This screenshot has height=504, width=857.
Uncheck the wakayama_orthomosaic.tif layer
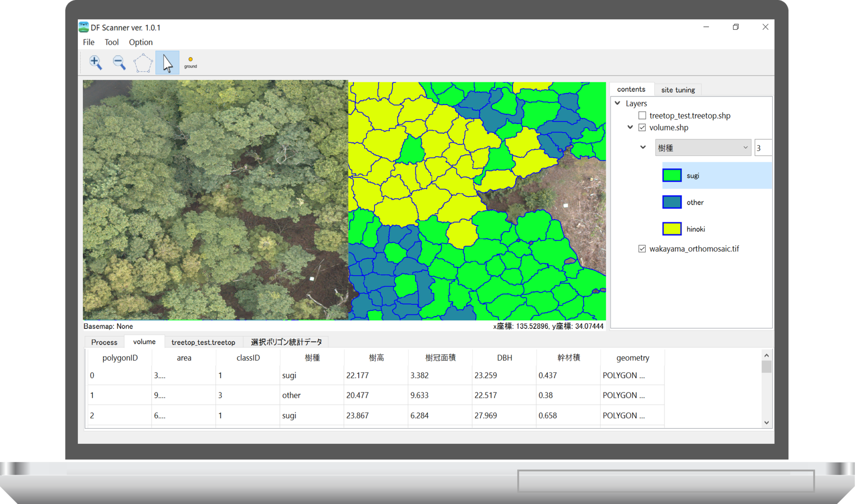click(642, 248)
